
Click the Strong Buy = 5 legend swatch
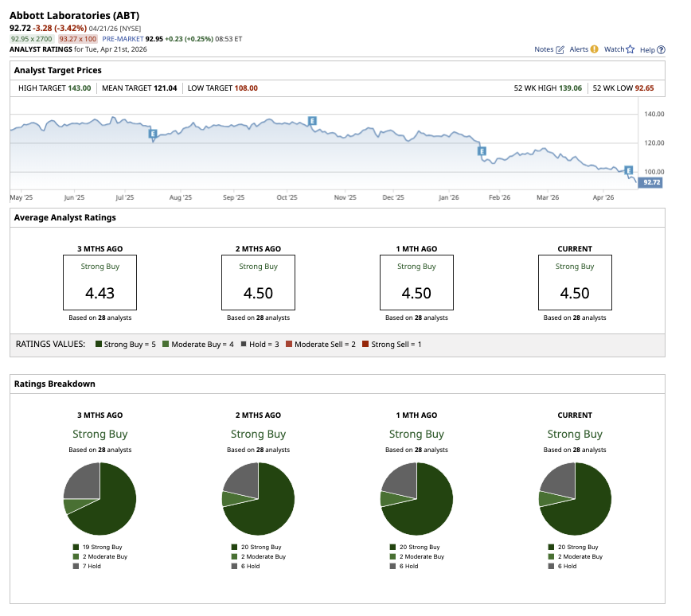99,344
